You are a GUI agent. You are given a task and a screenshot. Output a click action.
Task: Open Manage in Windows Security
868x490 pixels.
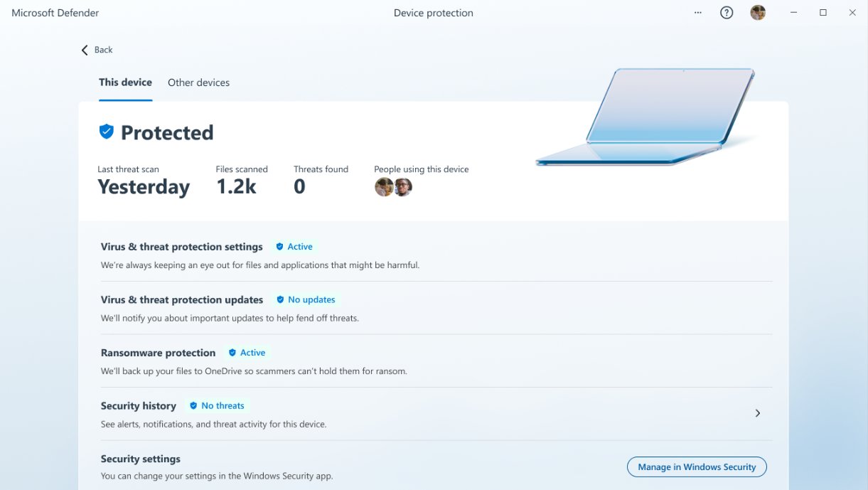pos(697,467)
